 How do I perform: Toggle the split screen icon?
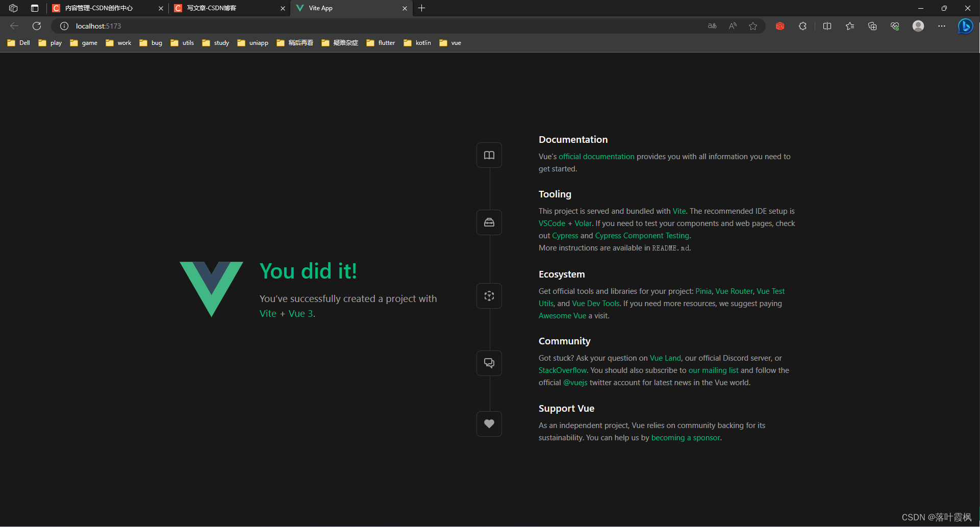[827, 26]
